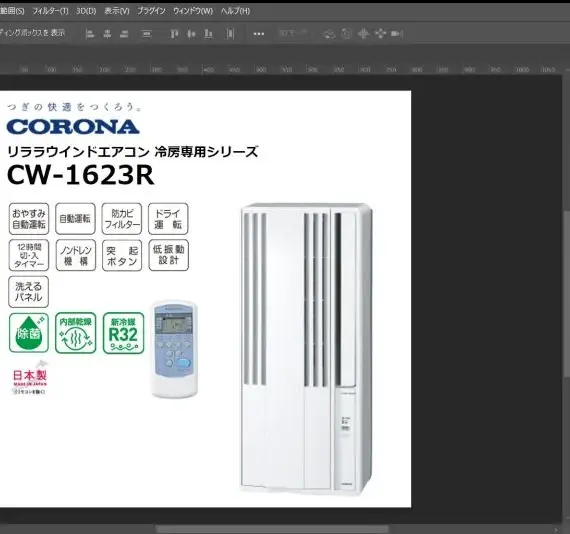The image size is (570, 534).
Task: Open the 表示(V) menu
Action: pyautogui.click(x=117, y=11)
